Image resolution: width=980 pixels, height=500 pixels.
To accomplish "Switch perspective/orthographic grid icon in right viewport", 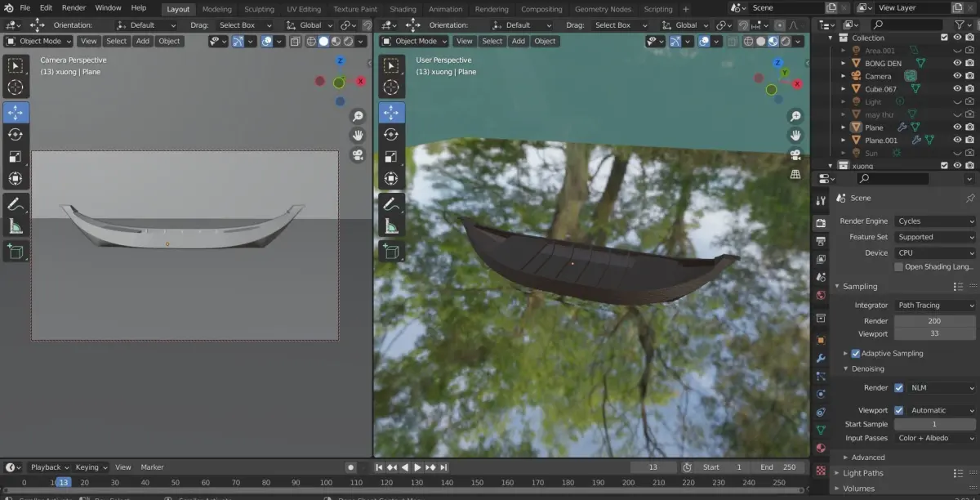I will (x=795, y=174).
